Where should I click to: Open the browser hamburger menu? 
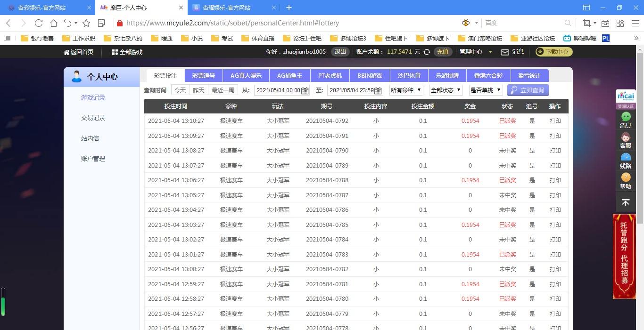tap(635, 23)
